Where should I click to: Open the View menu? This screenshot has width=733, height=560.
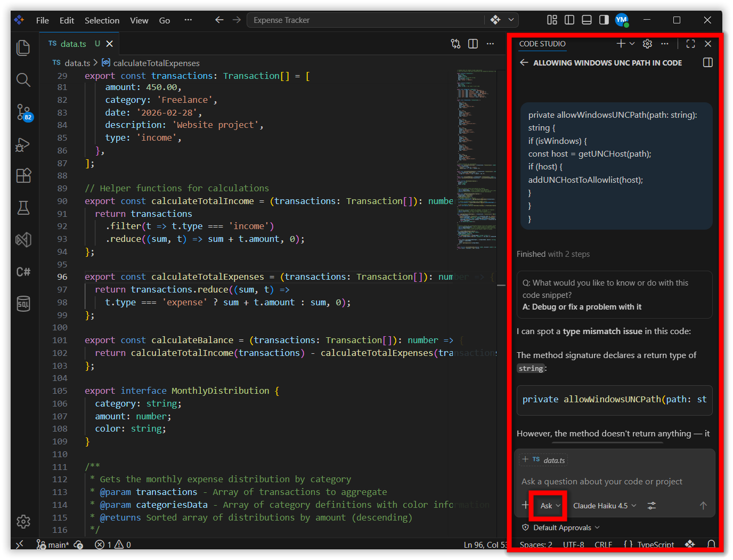(139, 20)
